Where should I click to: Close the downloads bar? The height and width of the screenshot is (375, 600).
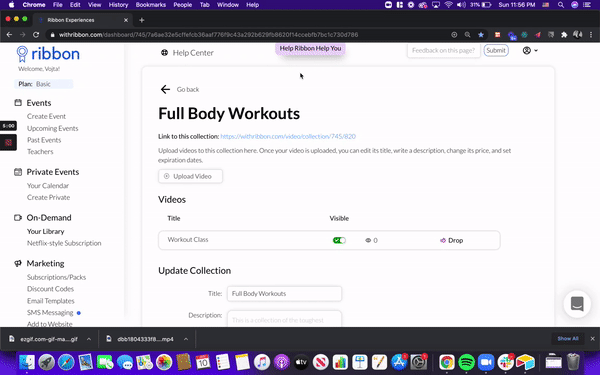coord(592,339)
